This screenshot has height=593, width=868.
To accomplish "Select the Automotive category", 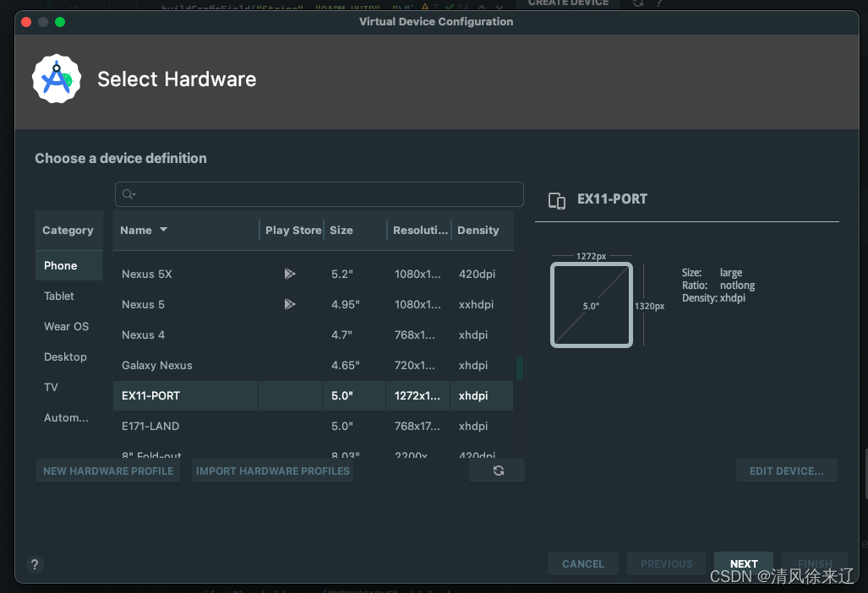I will (64, 417).
